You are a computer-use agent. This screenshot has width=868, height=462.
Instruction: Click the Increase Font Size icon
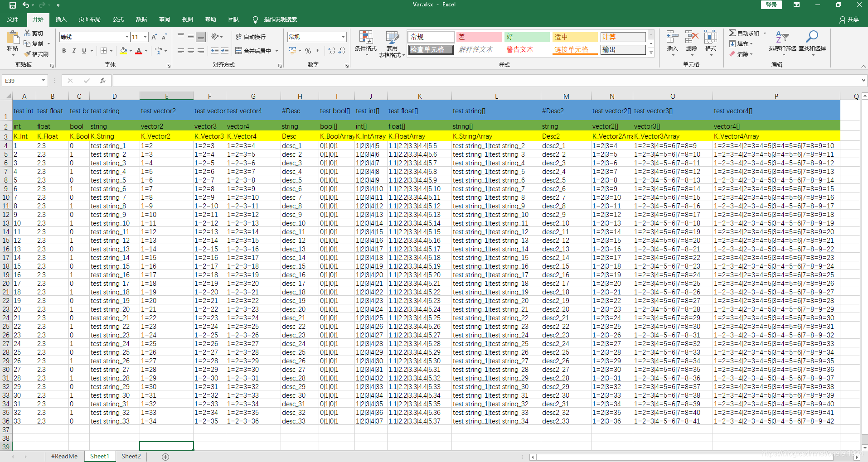pyautogui.click(x=154, y=37)
